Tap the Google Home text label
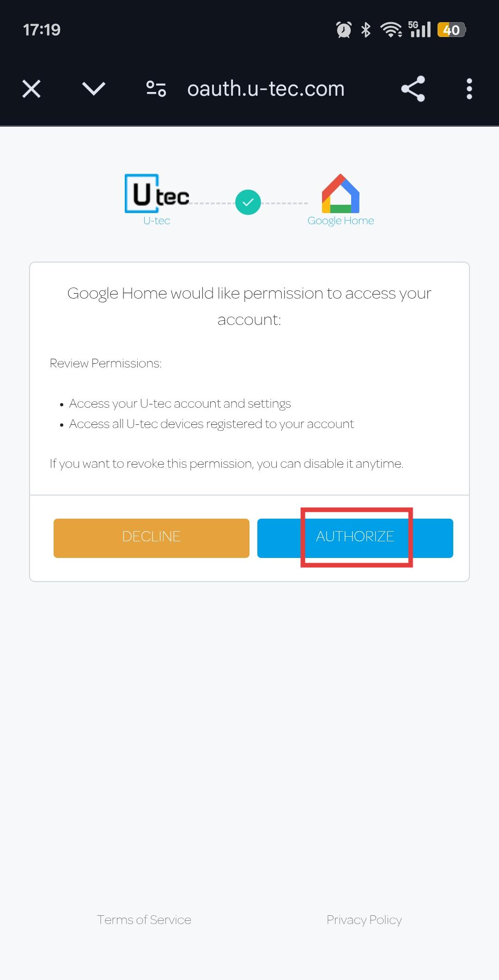 [341, 221]
